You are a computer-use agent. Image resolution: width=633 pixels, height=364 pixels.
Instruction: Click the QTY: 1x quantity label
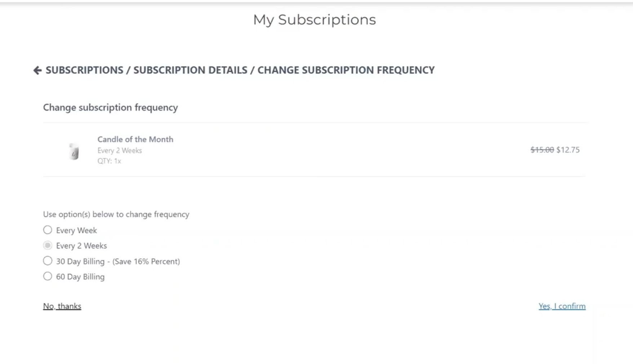point(109,161)
